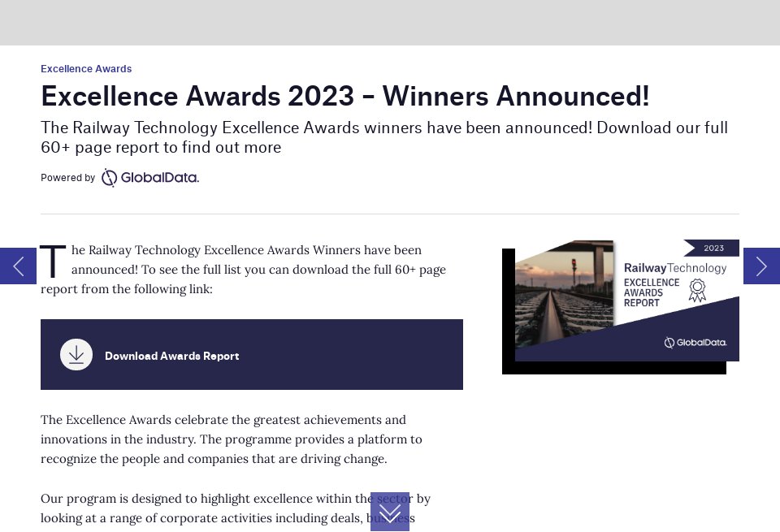Navigate to previous slide using left chevron
This screenshot has height=532, width=780.
coord(17,266)
